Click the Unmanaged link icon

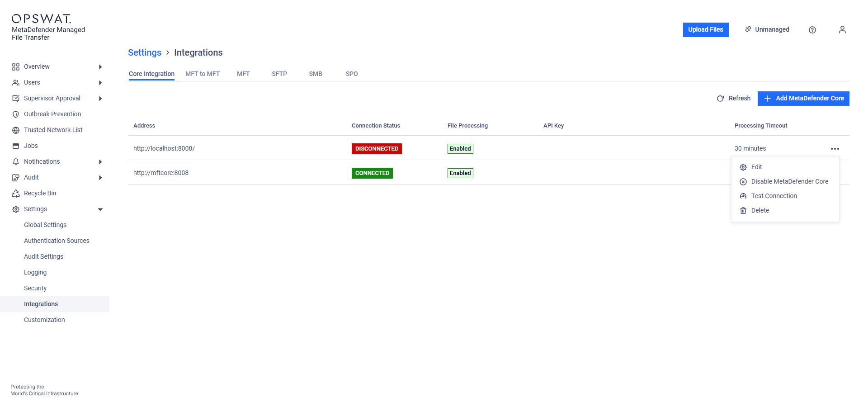(748, 29)
